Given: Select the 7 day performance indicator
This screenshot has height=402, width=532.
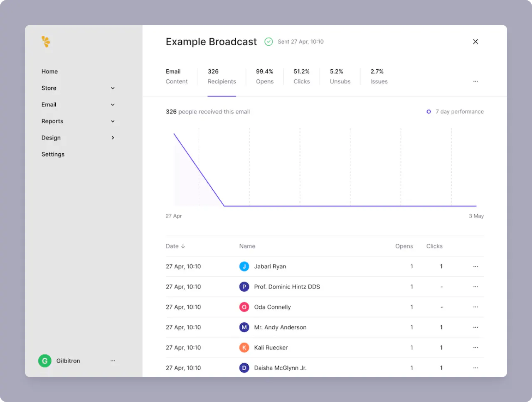Looking at the screenshot, I should (455, 111).
